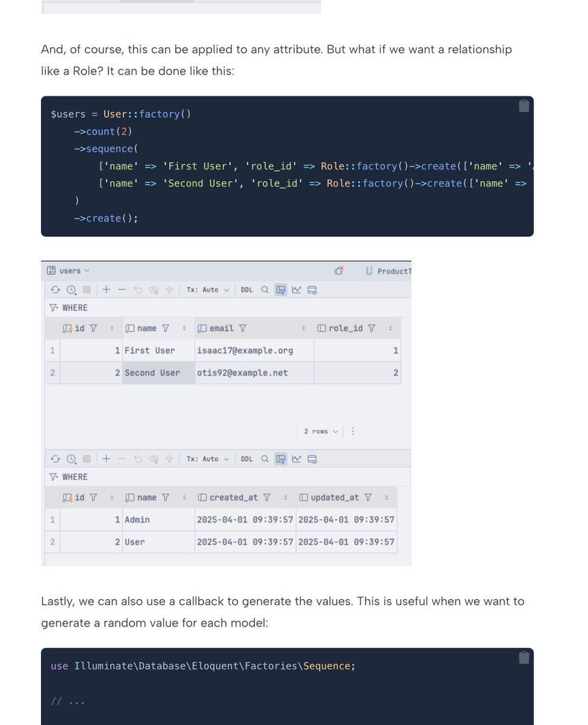Screen dimensions: 588x725
Task: Copy the User factory sequence code block
Action: (524, 106)
